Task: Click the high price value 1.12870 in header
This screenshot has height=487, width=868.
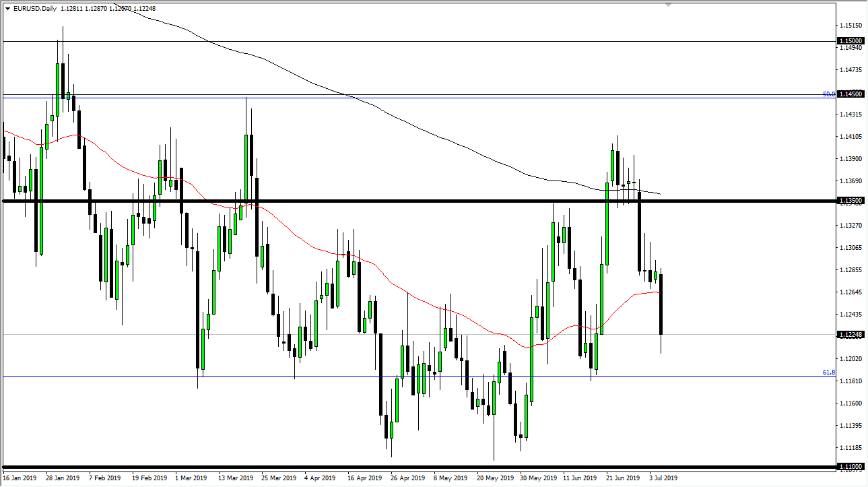Action: pos(97,9)
